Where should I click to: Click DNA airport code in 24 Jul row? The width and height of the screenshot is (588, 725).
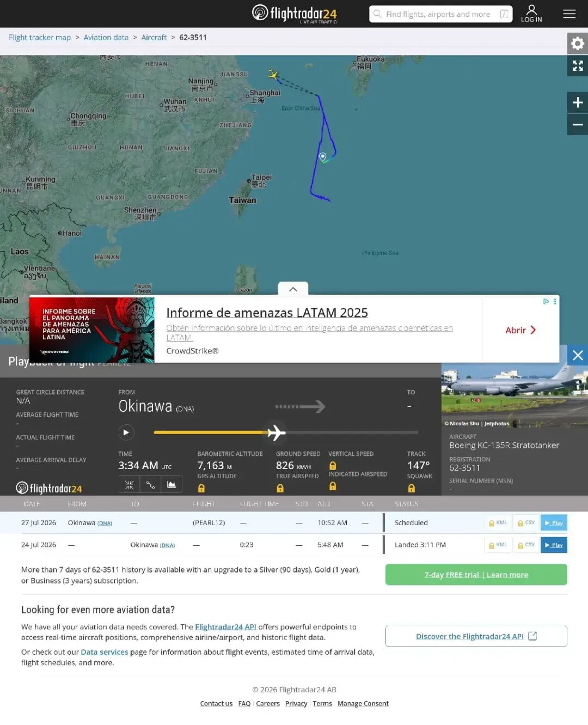(167, 545)
